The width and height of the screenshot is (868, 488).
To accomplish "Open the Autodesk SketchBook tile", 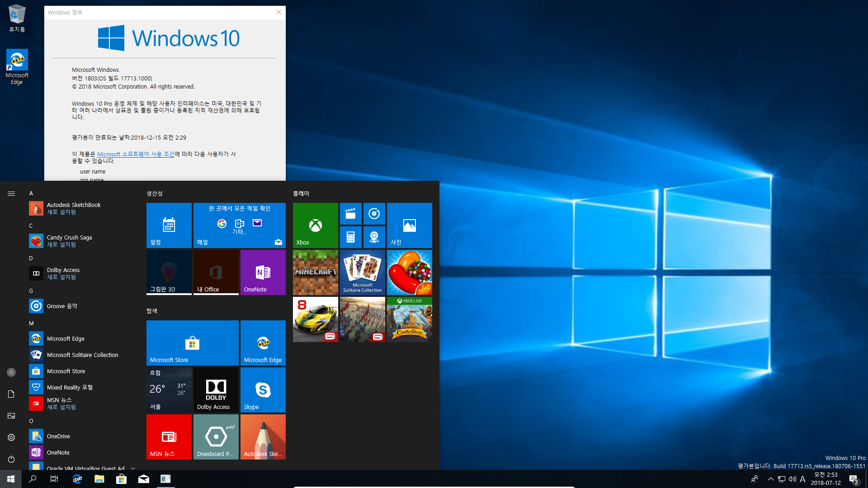I will (263, 437).
